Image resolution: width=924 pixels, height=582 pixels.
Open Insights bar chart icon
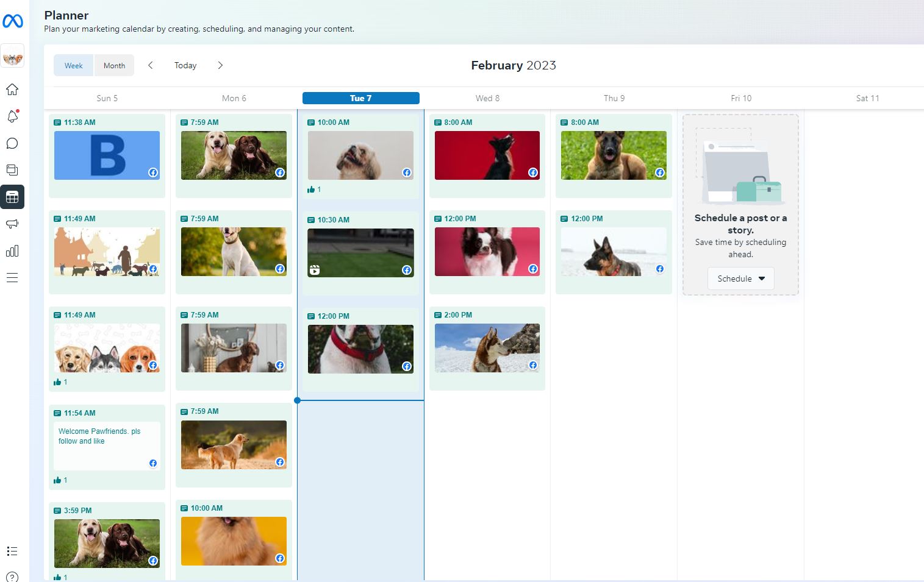pyautogui.click(x=12, y=250)
